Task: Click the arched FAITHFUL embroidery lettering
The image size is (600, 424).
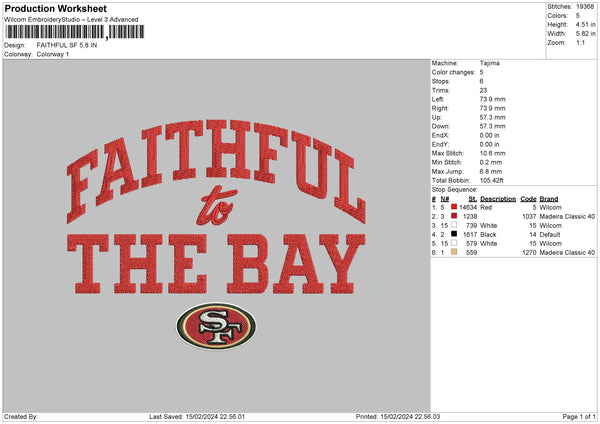Action: (x=216, y=171)
